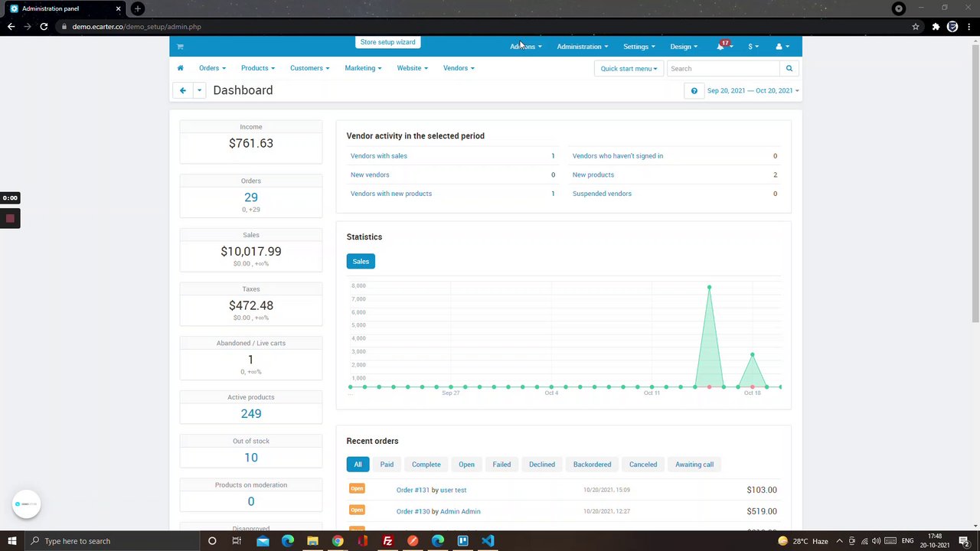Filter recent orders by Backordered

(592, 465)
